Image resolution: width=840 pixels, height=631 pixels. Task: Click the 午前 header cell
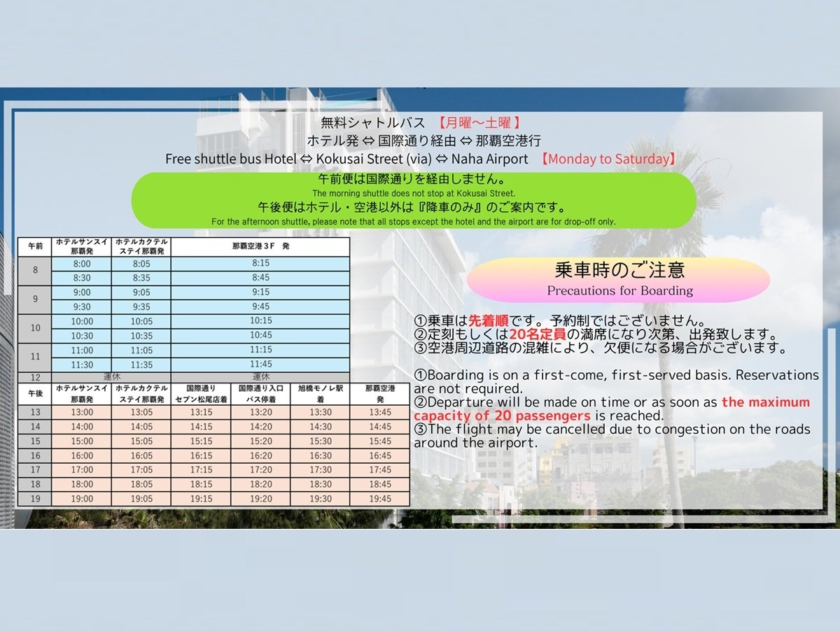coord(35,246)
